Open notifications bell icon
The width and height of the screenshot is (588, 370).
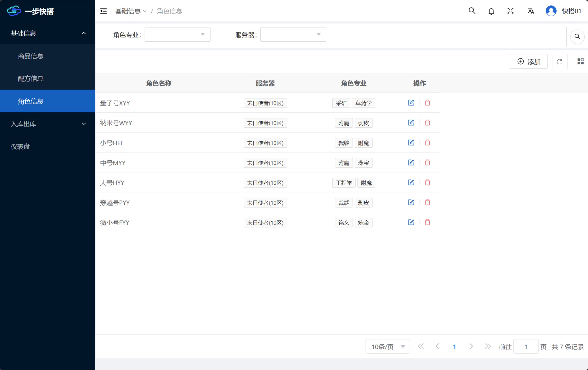pyautogui.click(x=491, y=11)
